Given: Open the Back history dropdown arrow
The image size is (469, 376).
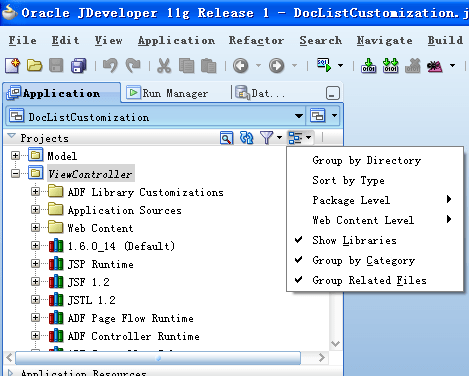Looking at the screenshot, I should [x=258, y=65].
